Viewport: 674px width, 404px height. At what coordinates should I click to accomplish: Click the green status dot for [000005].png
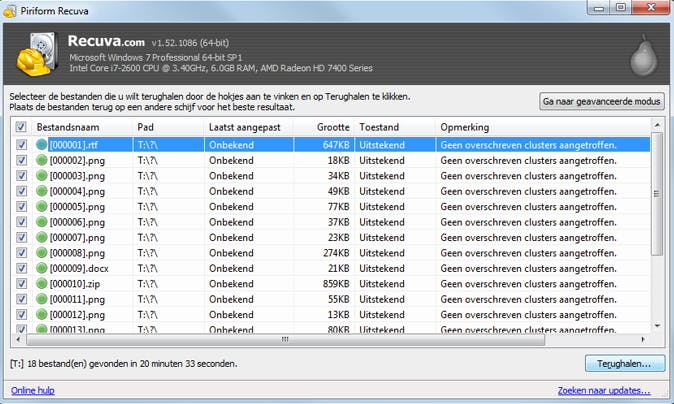coord(42,207)
